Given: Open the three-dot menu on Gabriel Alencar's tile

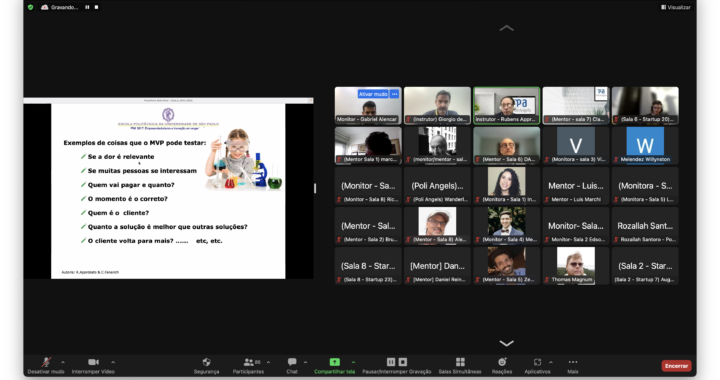Looking at the screenshot, I should (394, 94).
